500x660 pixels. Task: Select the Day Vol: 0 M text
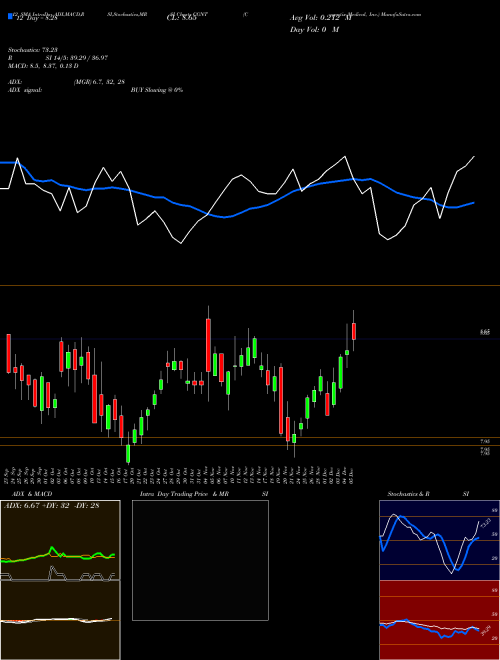coord(314,30)
